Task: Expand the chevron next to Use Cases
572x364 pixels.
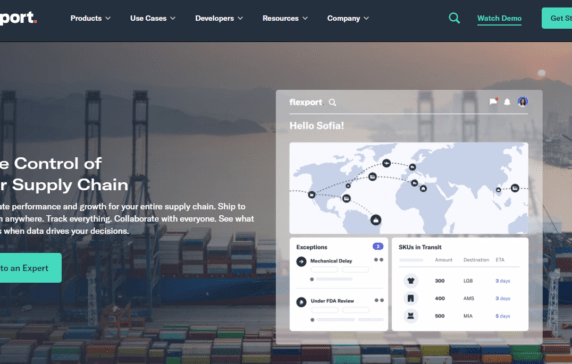Action: point(173,18)
